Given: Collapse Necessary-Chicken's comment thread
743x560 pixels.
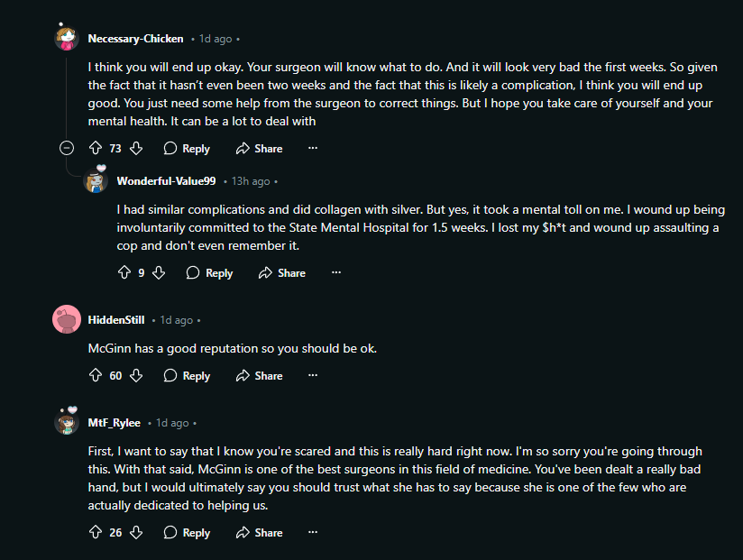Looking at the screenshot, I should point(67,148).
